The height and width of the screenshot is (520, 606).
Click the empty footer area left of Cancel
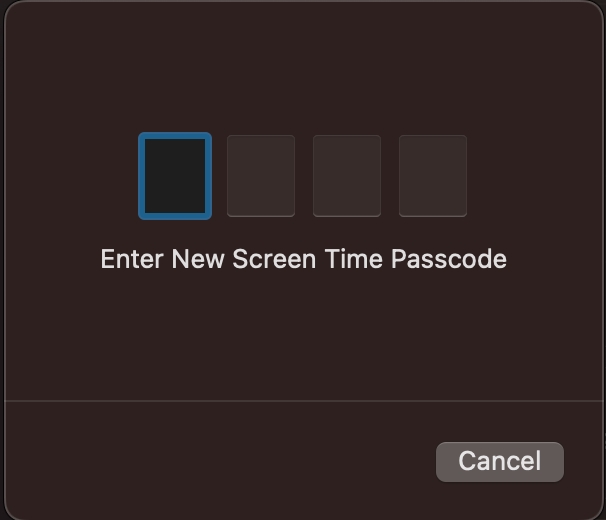220,462
